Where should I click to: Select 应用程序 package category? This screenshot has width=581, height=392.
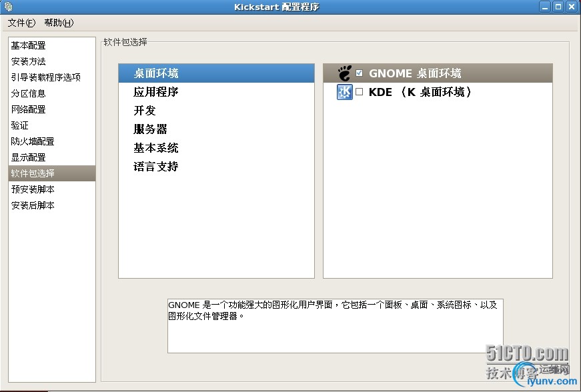pyautogui.click(x=216, y=92)
